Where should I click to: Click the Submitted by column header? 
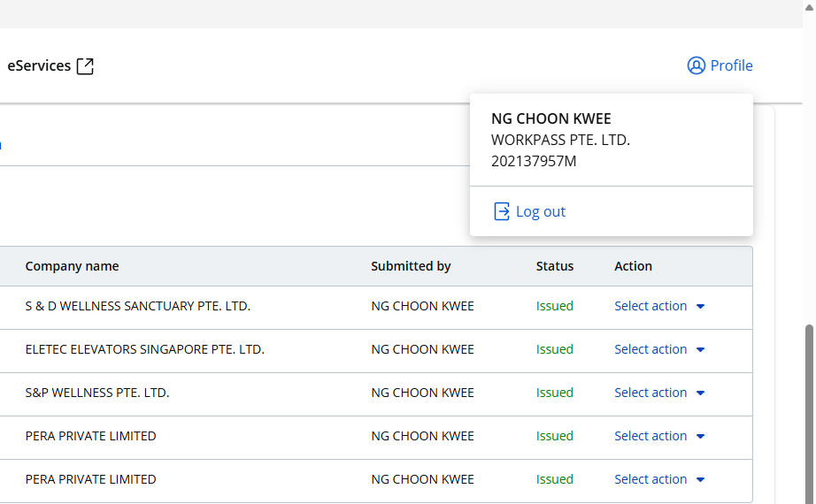click(x=411, y=266)
